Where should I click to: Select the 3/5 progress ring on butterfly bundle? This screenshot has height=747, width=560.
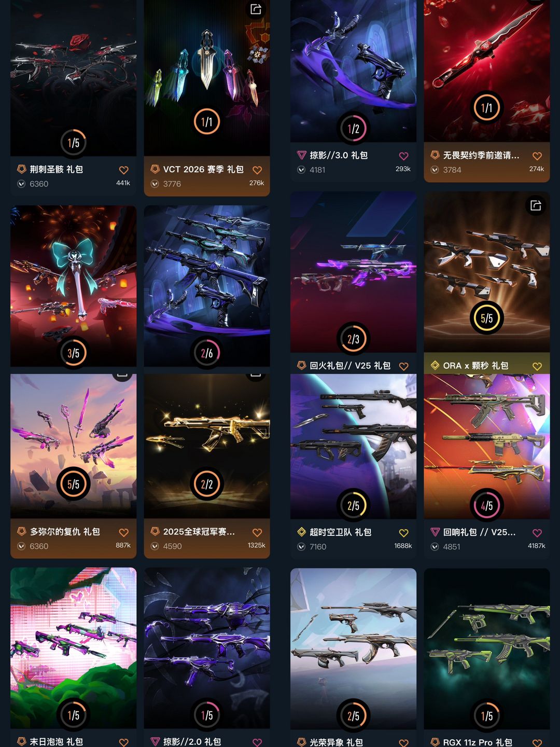point(74,353)
